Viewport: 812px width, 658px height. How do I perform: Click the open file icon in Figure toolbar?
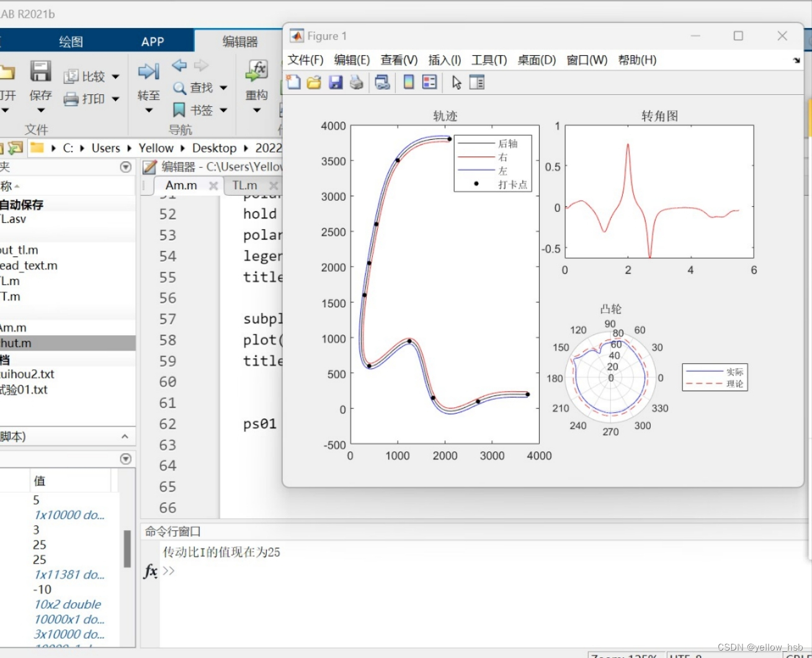pos(313,82)
